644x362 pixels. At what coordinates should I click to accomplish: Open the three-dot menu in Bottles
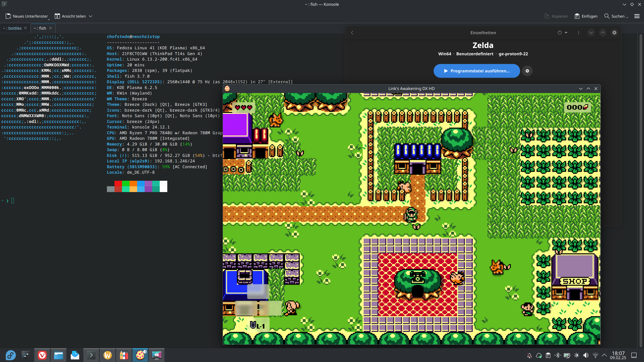coord(578,33)
